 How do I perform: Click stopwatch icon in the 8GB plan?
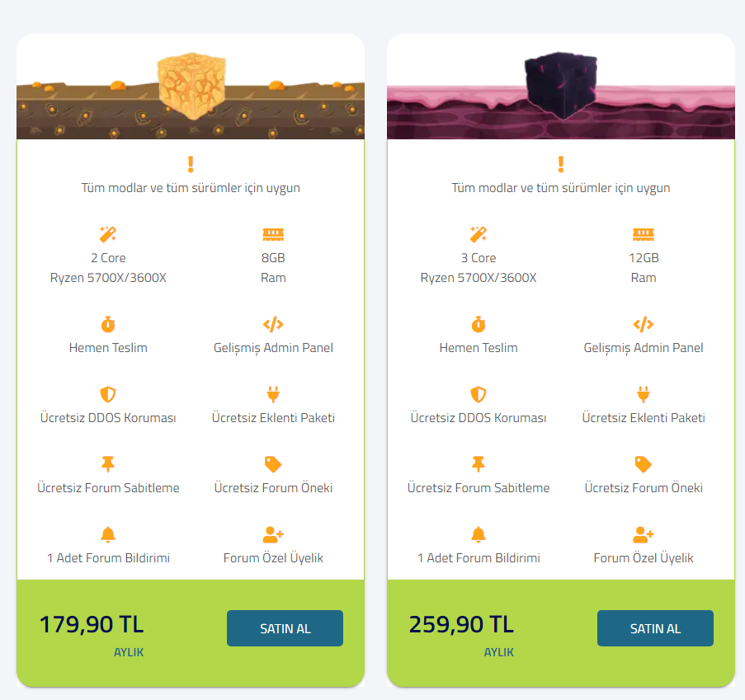pos(108,324)
